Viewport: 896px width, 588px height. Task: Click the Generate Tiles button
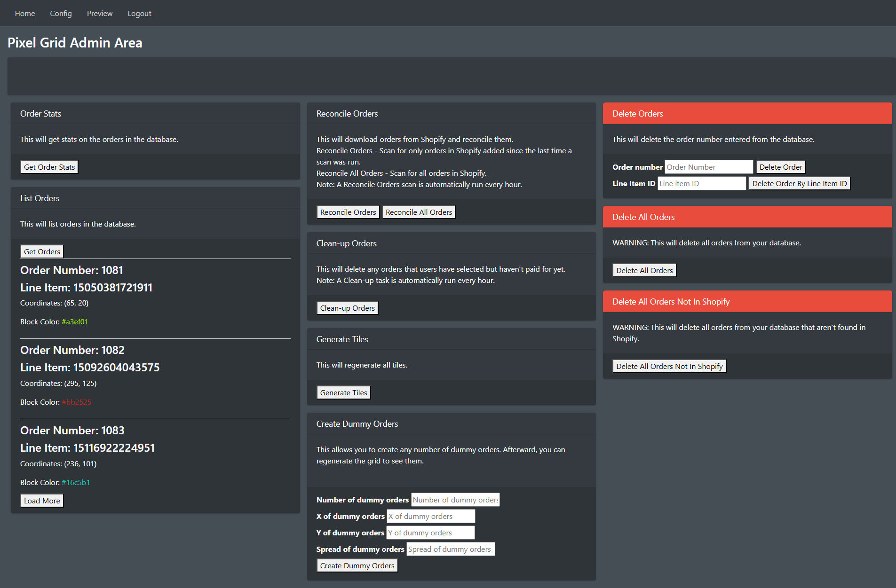[x=344, y=392]
